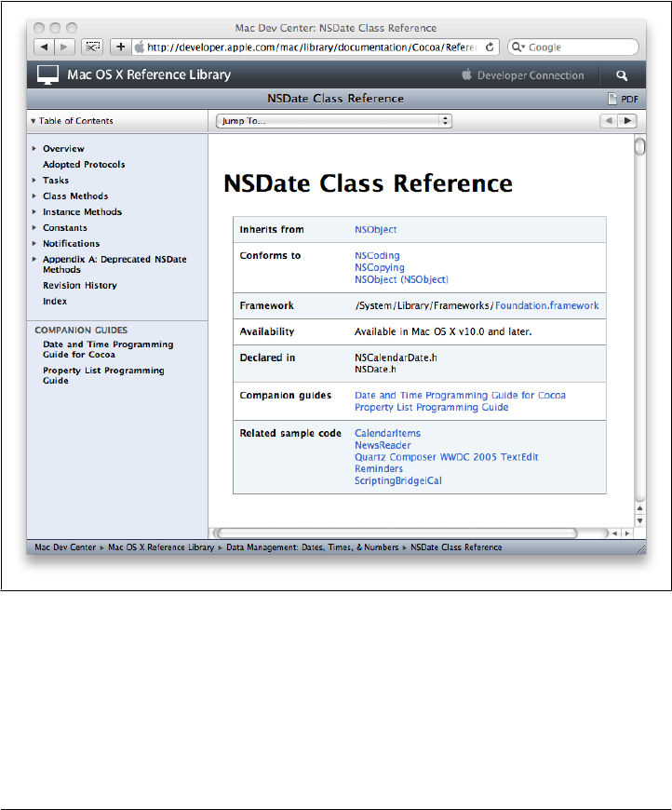Click the COMPANION GUIDES sidebar heading
This screenshot has height=810, width=672.
tap(81, 330)
